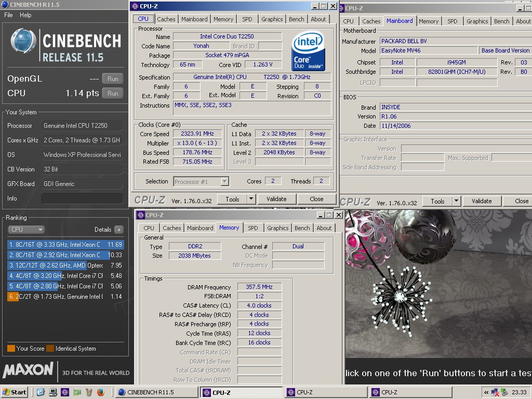Open the CPU ranking type dropdown
The width and height of the screenshot is (532, 399).
tap(26, 230)
